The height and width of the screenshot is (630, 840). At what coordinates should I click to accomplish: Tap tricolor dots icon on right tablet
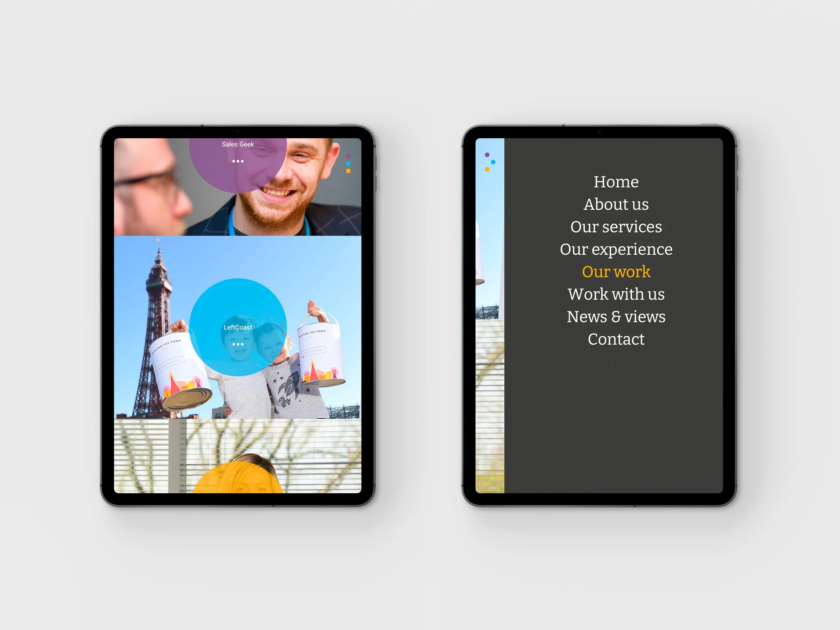pos(490,162)
